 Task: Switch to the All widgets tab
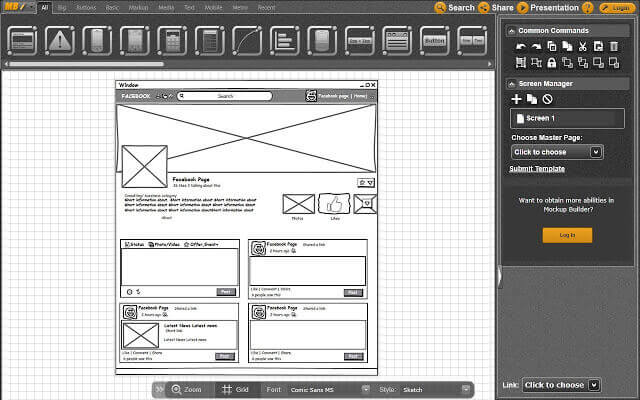pyautogui.click(x=44, y=7)
